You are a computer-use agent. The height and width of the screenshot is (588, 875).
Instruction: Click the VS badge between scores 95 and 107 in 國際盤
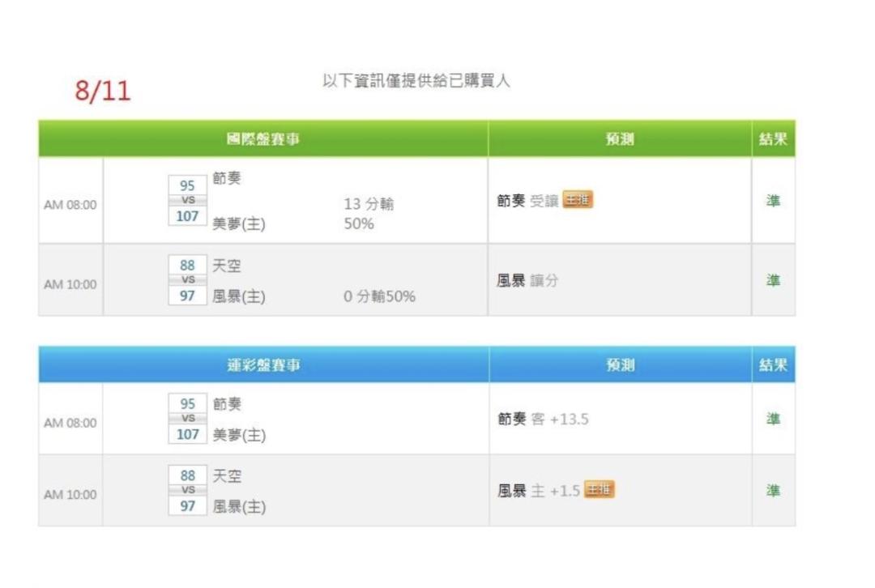click(x=188, y=200)
